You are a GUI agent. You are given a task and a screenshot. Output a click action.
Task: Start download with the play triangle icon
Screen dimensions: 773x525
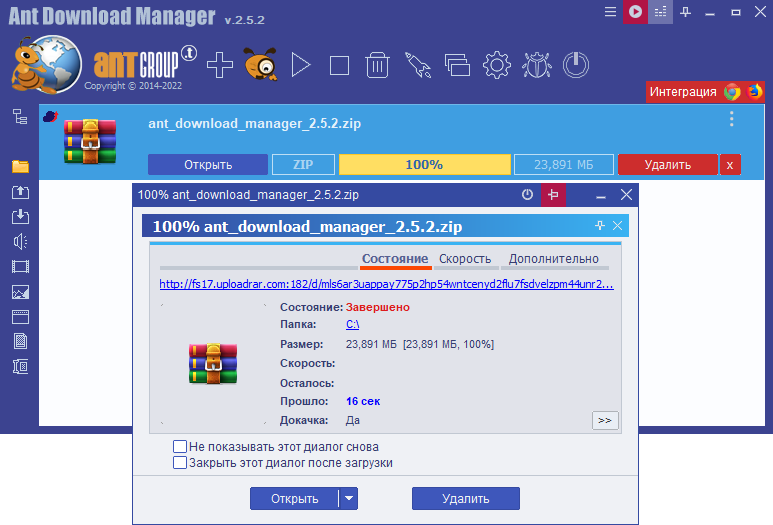[300, 65]
